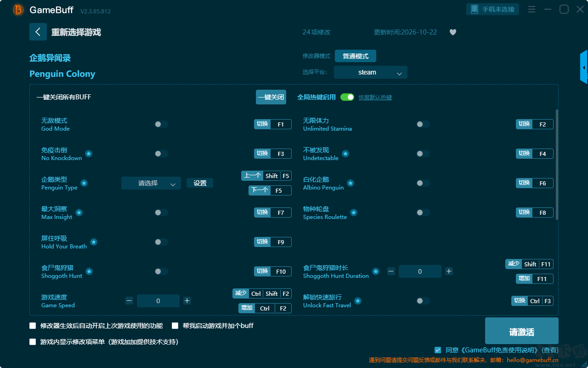This screenshot has height=368, width=588.
Task: Click star icon next to Albino Penguin
Action: (x=351, y=183)
